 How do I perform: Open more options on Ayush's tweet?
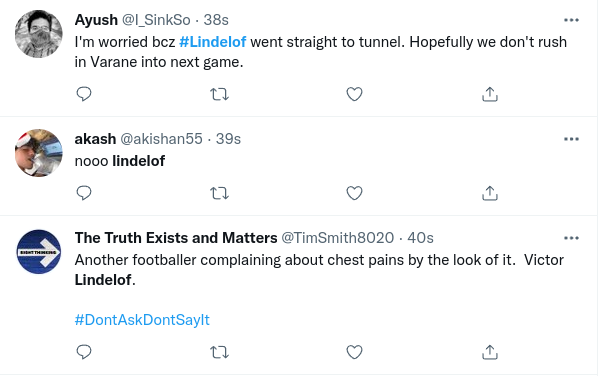(571, 20)
